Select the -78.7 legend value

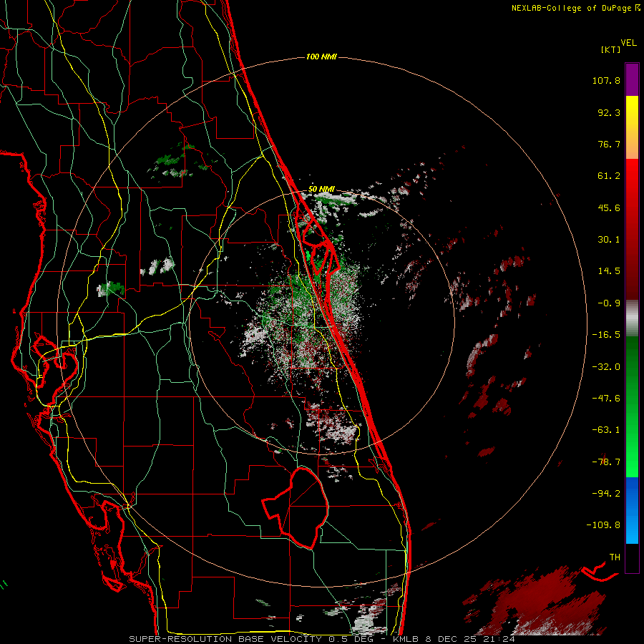pyautogui.click(x=606, y=462)
